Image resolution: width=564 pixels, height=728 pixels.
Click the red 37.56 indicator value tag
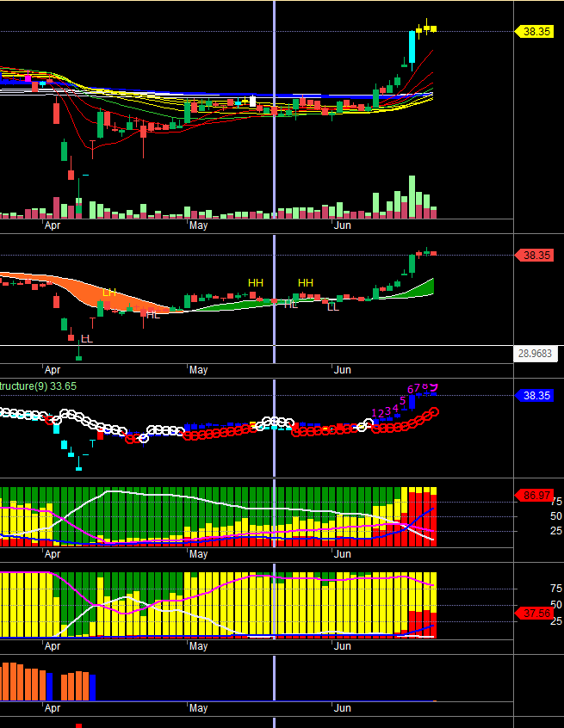point(534,614)
